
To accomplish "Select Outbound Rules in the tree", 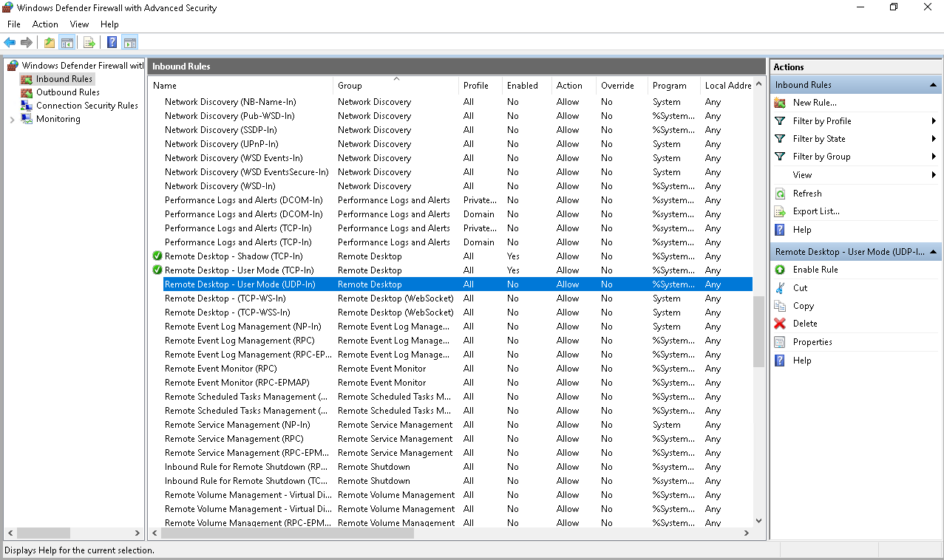I will (x=67, y=92).
